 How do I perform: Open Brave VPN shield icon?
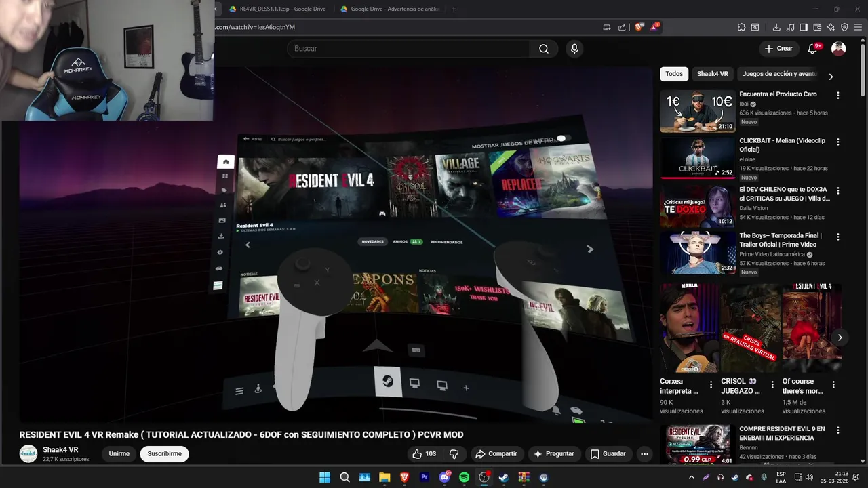tap(844, 27)
